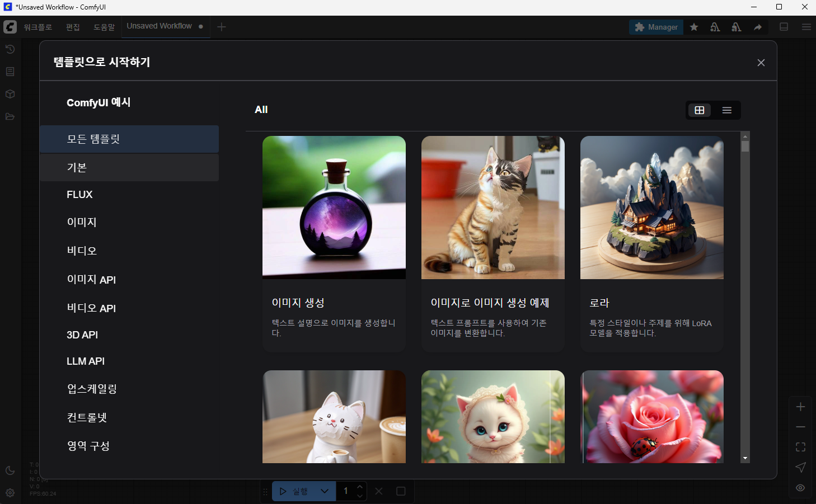Select 이미지 API template category
Image resolution: width=816 pixels, height=504 pixels.
129,279
